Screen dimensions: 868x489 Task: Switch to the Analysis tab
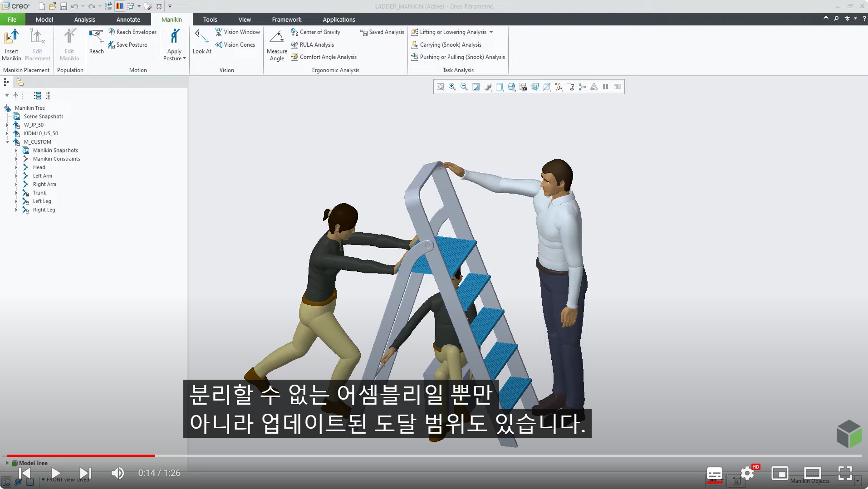[x=85, y=20]
